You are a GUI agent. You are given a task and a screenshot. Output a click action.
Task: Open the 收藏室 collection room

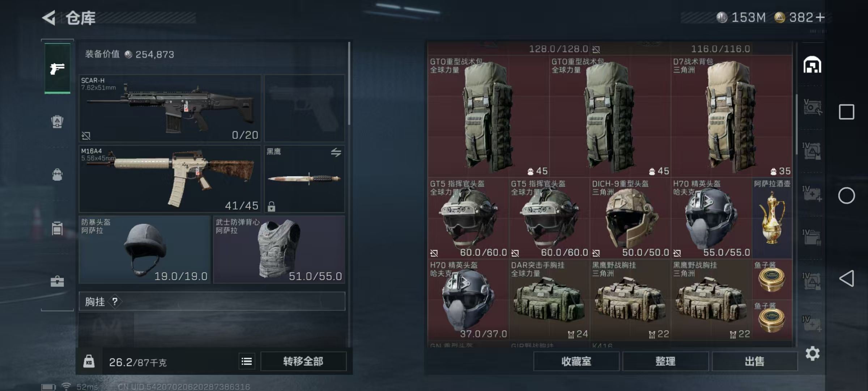point(576,361)
